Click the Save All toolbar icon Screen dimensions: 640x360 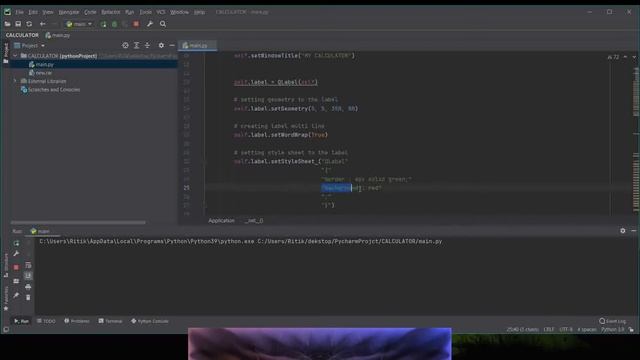click(18, 24)
